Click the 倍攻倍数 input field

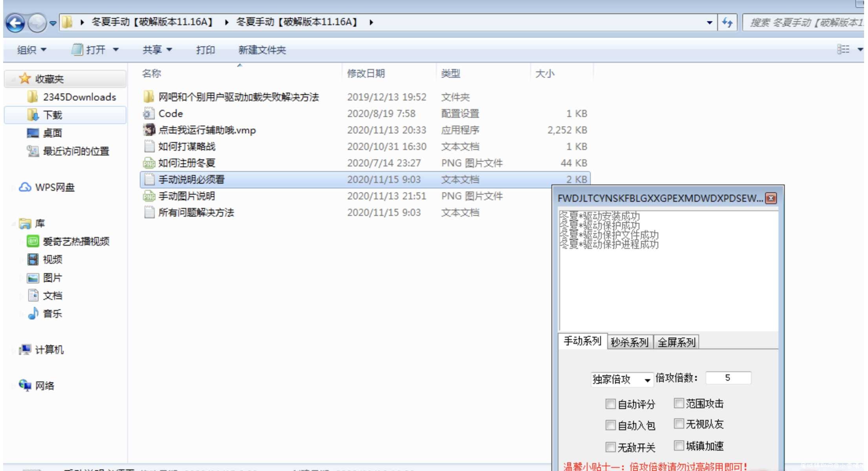point(728,378)
